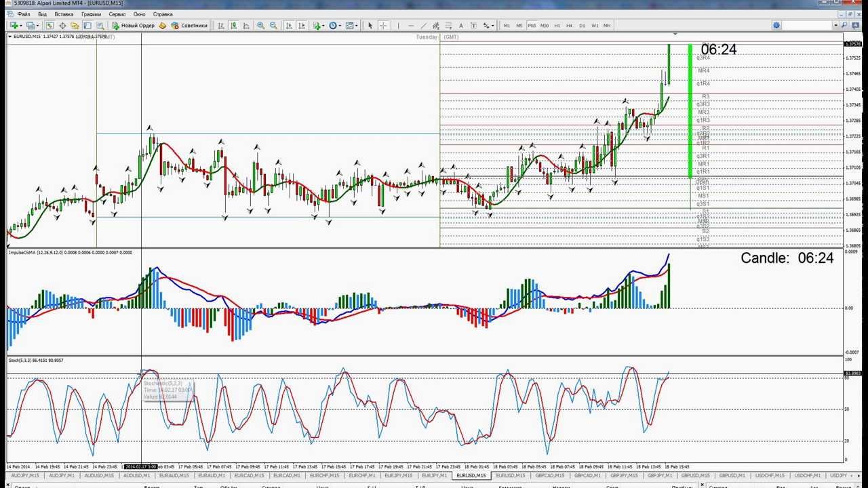Switch timeframe to M30
This screenshot has width=868, height=488.
pyautogui.click(x=545, y=26)
